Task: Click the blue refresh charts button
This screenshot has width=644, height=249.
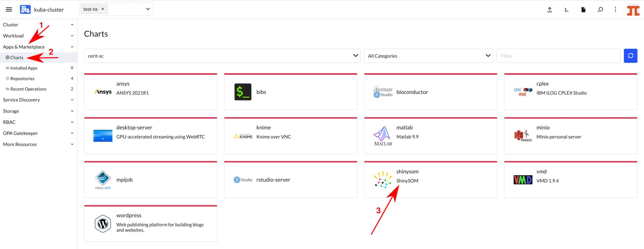Action: tap(630, 56)
